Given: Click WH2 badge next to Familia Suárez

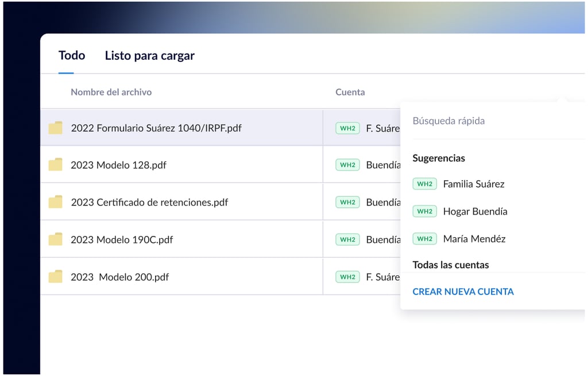Looking at the screenshot, I should 424,184.
